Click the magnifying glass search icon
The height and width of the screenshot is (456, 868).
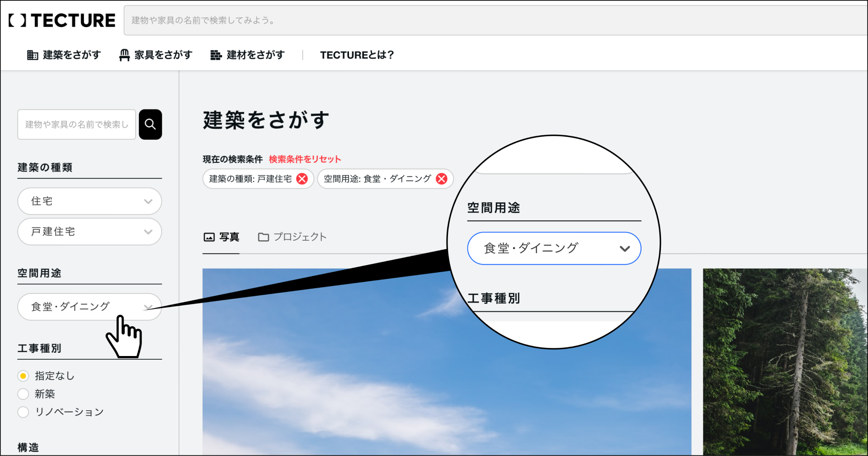click(150, 124)
